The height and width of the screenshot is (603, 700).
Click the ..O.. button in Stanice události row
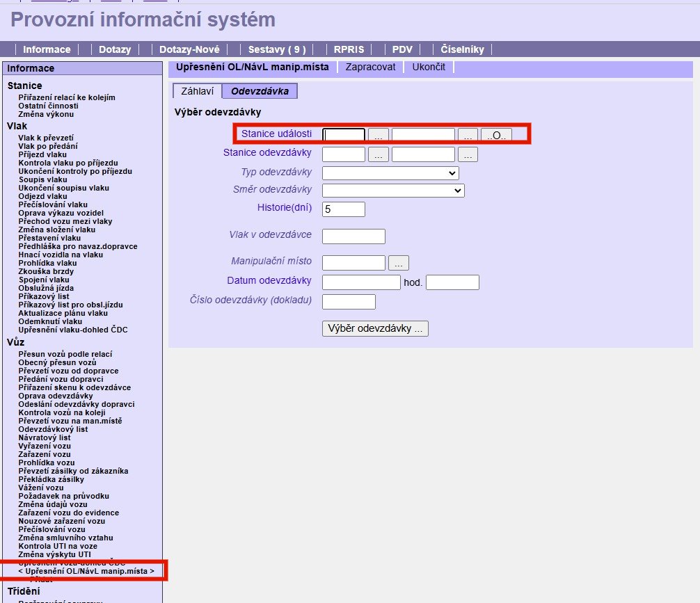pyautogui.click(x=496, y=135)
